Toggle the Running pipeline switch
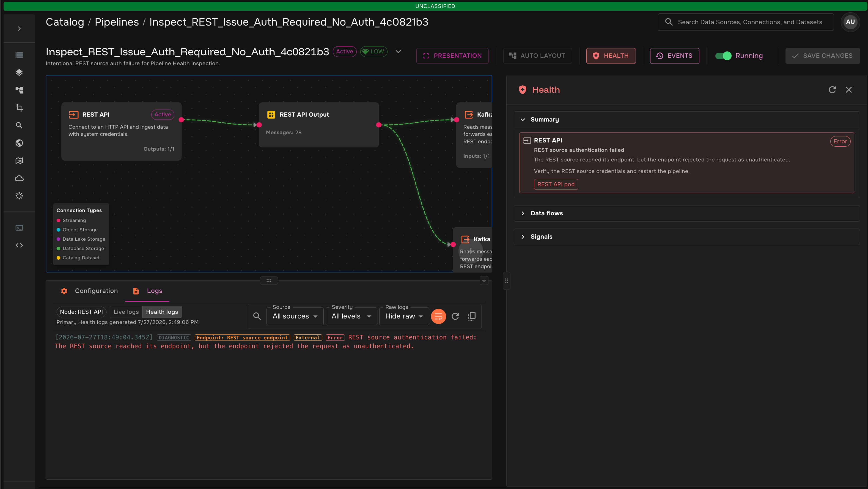Screen dimensions: 868x489 (723, 56)
